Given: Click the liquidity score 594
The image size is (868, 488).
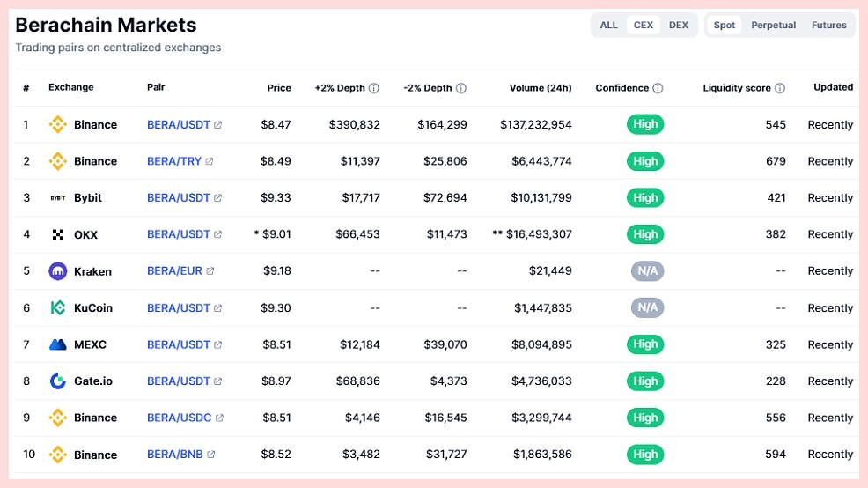Looking at the screenshot, I should 776,455.
